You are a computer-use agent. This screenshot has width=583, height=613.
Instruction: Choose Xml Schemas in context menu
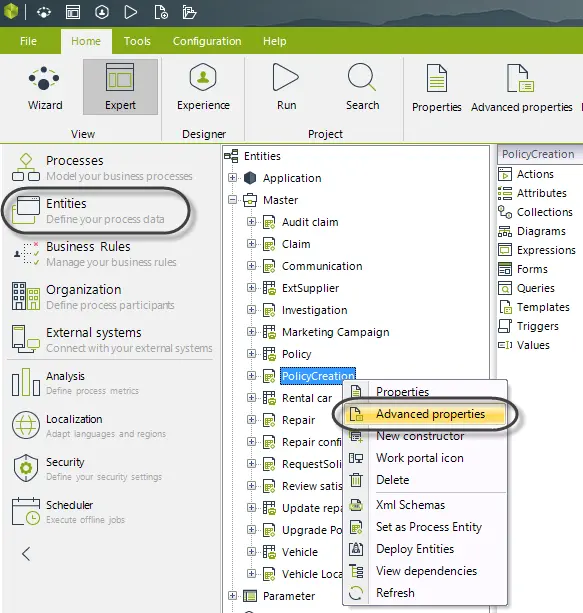point(425,505)
